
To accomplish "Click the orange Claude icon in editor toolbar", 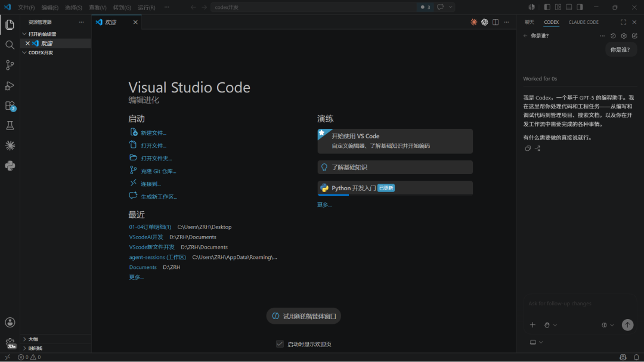I will coord(473,22).
